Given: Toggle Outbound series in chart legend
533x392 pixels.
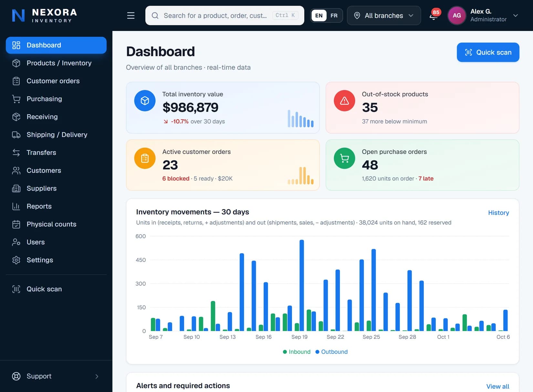Looking at the screenshot, I should (x=331, y=352).
